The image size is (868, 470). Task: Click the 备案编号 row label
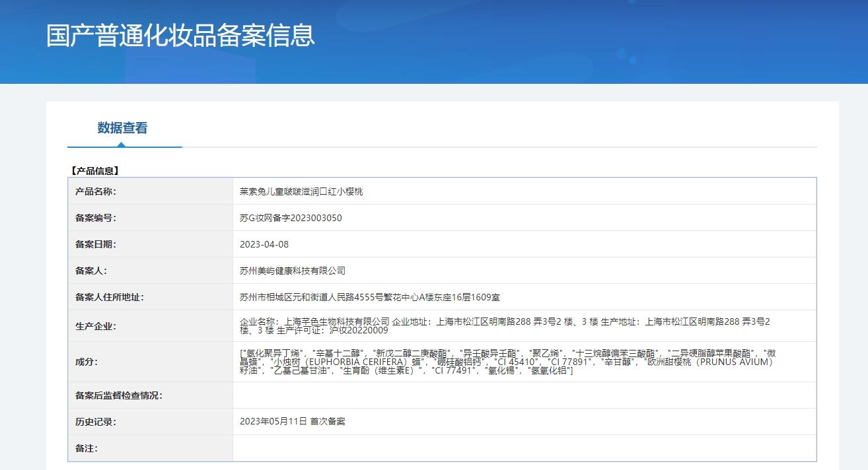[96, 218]
